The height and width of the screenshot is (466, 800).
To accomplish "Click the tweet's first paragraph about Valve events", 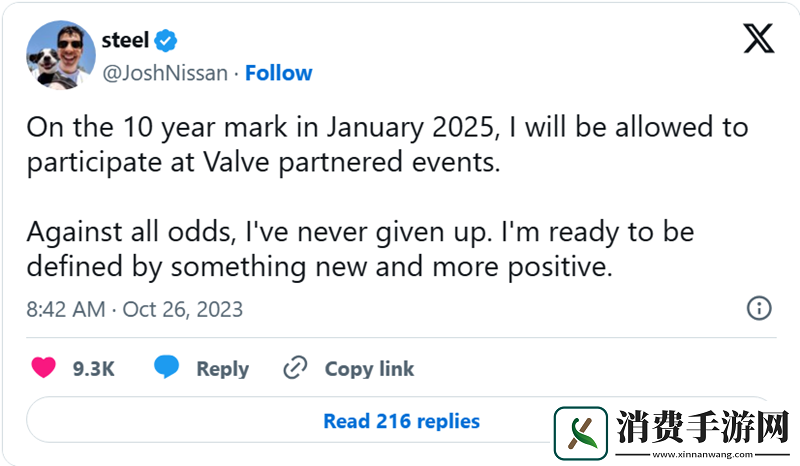I will point(386,145).
